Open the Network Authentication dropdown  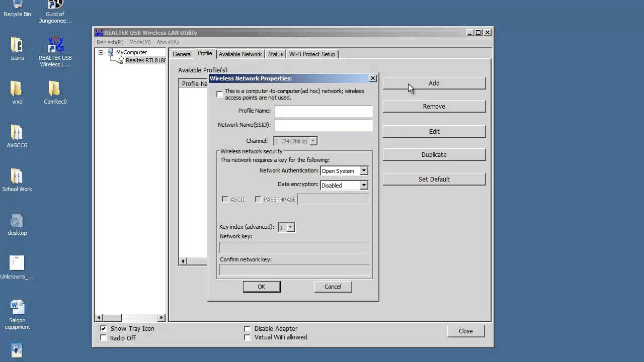364,171
